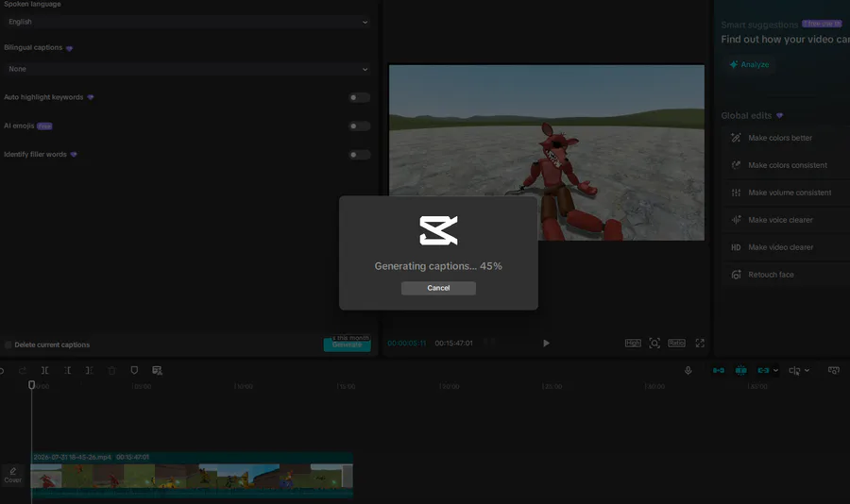The height and width of the screenshot is (504, 850).
Task: Expand the arrow next to linkage icon
Action: 775,371
